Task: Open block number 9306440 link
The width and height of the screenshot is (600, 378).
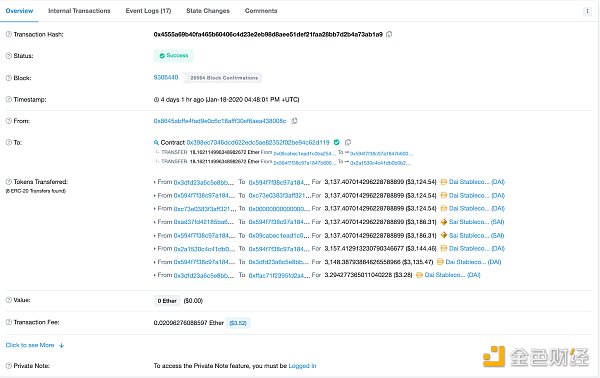Action: coord(166,78)
